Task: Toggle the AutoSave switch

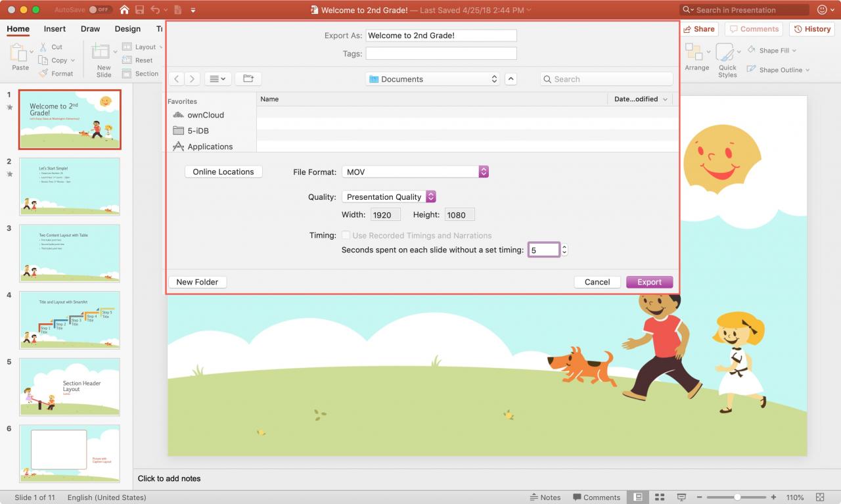Action: 100,10
